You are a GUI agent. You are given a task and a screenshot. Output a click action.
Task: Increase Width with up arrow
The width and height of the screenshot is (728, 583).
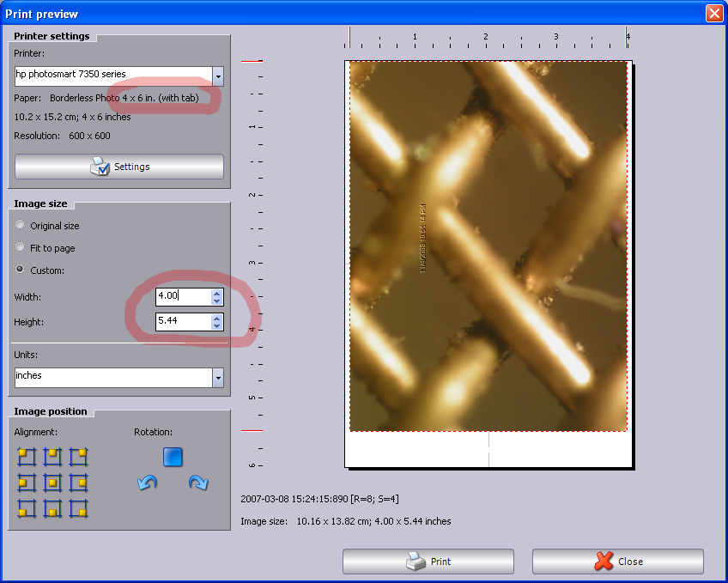coord(217,294)
